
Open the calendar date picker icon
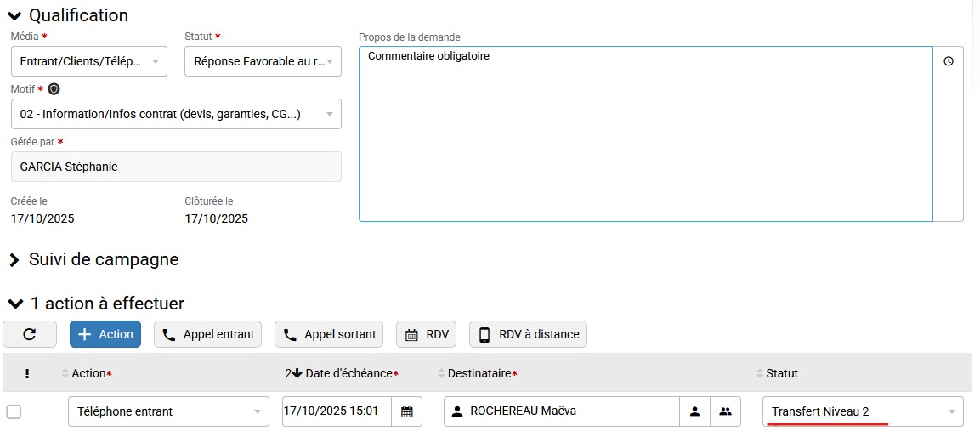point(406,411)
